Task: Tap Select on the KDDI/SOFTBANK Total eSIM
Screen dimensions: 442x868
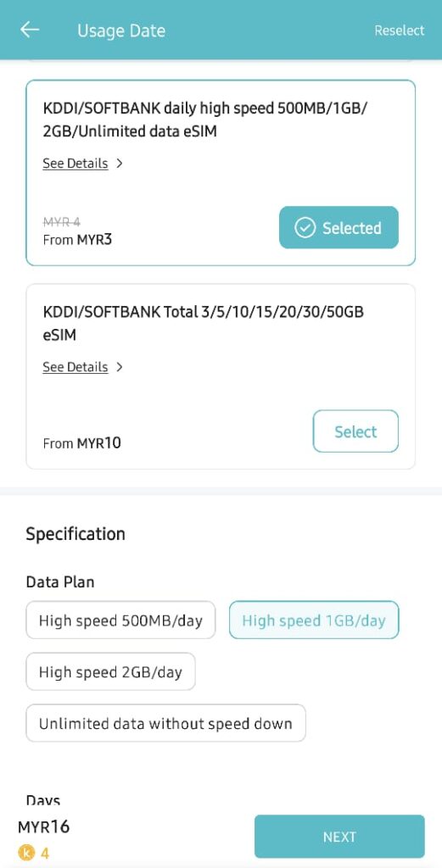Action: tap(355, 431)
